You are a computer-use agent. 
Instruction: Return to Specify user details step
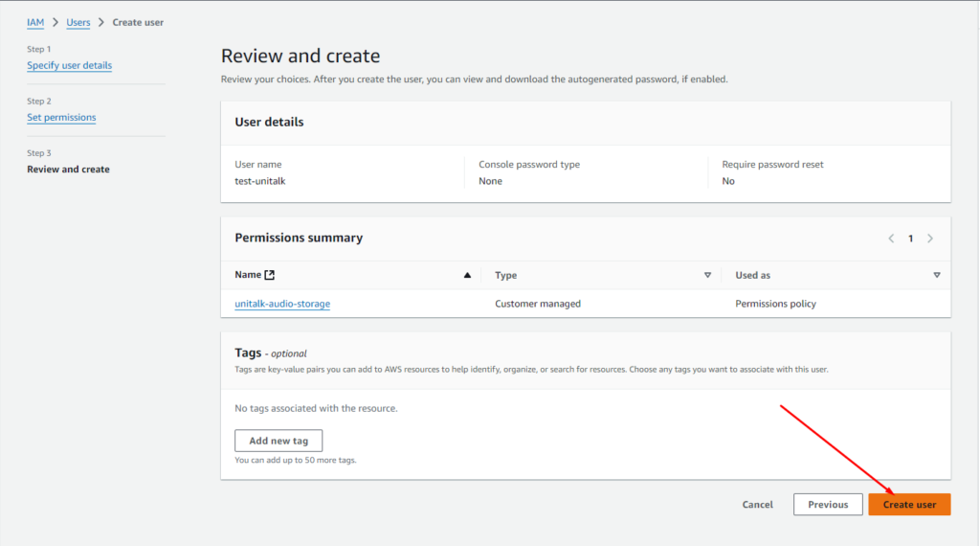coord(69,66)
